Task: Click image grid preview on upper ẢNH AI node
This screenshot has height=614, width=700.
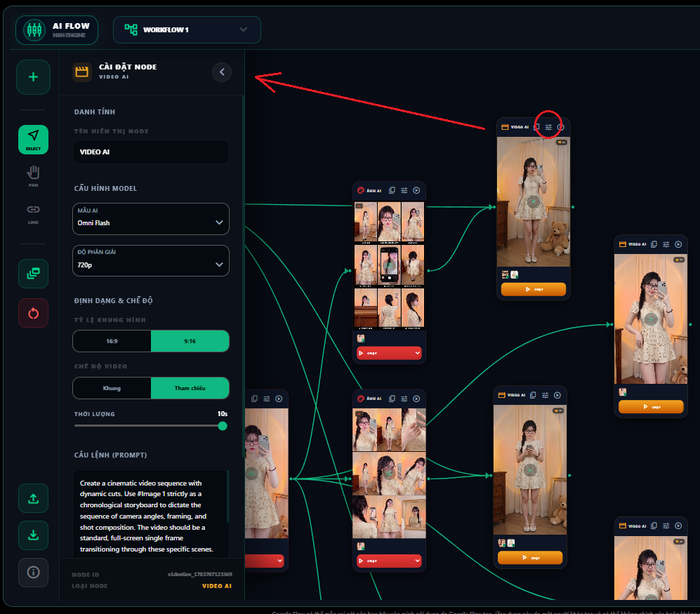Action: pyautogui.click(x=389, y=265)
